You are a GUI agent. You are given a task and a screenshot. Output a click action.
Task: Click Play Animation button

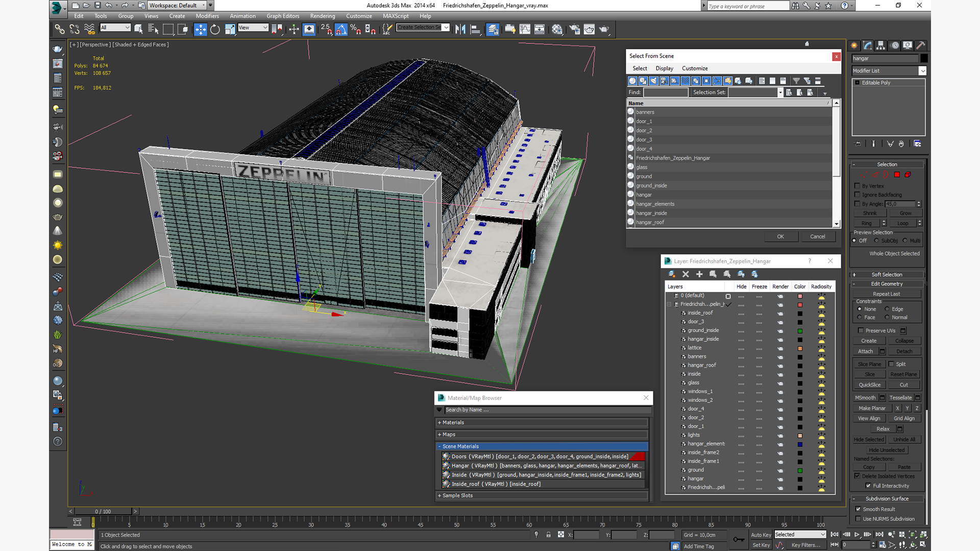click(857, 534)
